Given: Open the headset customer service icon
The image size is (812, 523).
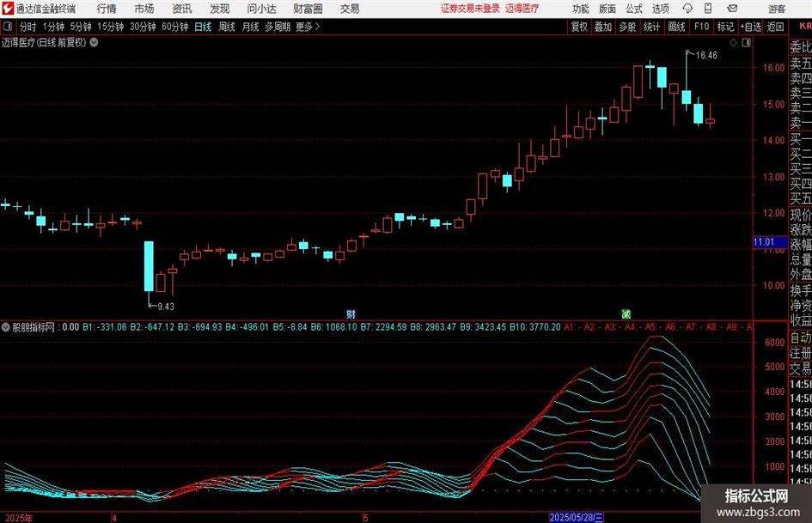Looking at the screenshot, I should (687, 9).
